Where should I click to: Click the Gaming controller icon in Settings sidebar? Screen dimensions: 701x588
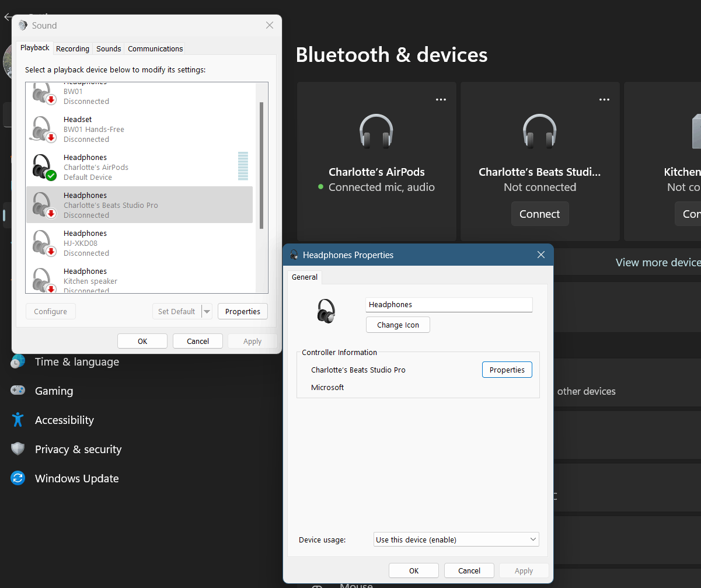pos(18,390)
